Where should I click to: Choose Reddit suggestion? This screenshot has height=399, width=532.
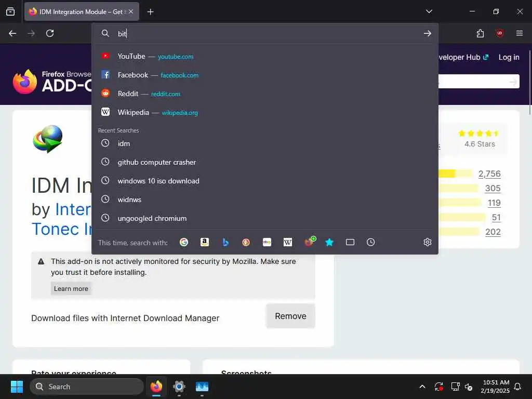[x=264, y=94]
